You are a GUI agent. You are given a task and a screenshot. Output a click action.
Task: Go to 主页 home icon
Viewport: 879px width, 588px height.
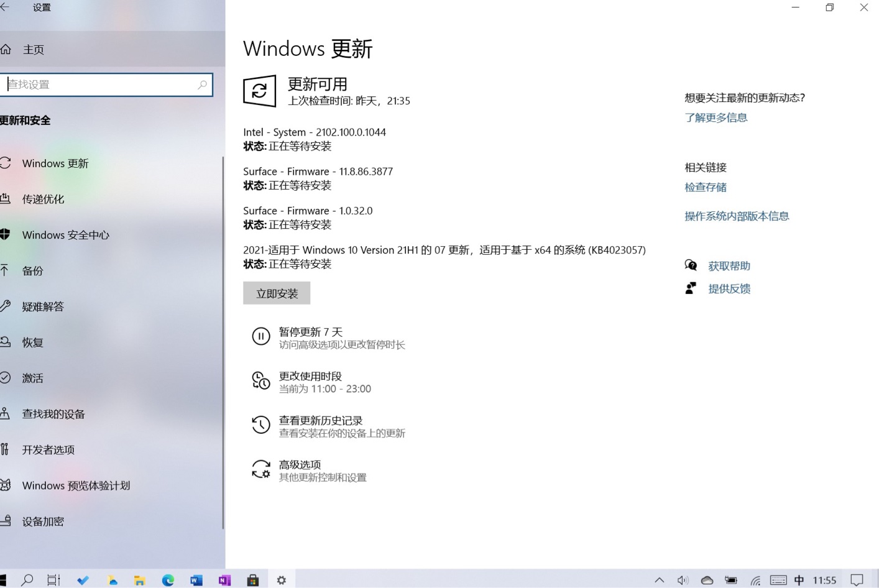point(6,49)
